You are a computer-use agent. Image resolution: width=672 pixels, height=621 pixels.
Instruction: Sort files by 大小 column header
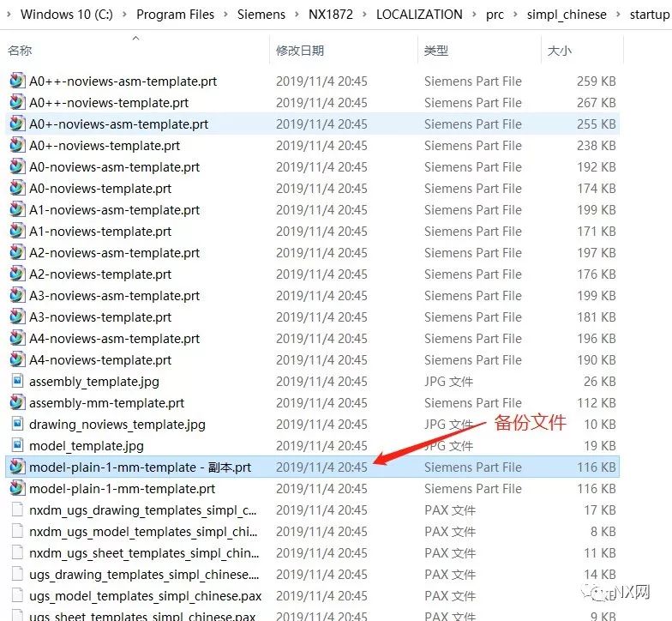559,51
